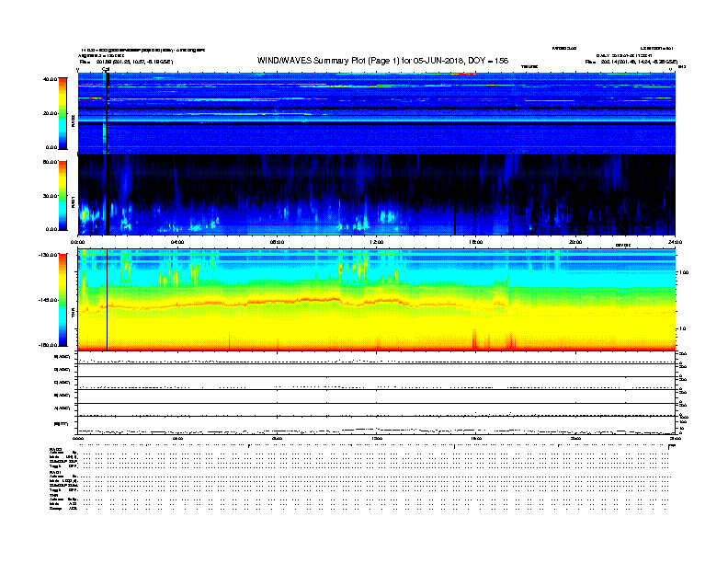Viewport: 728px width, 563px height.
Task: Select the 30.00 label on RAD1 colorbar
Action: click(x=50, y=196)
